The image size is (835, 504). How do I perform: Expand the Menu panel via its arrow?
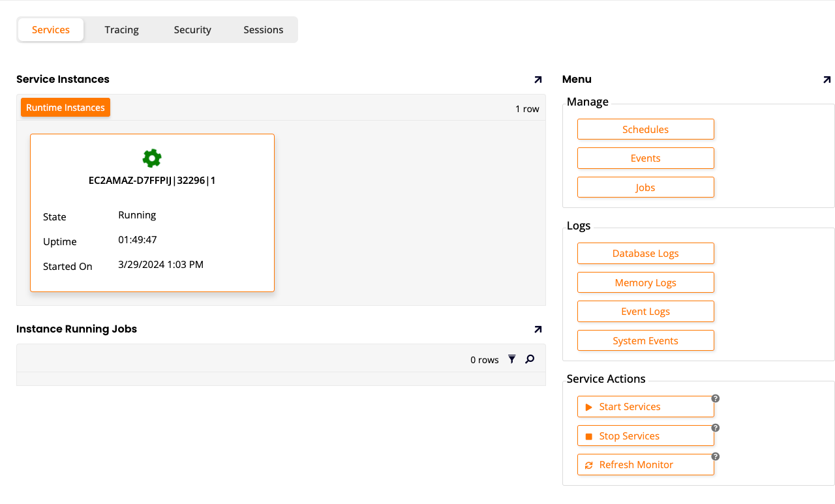point(827,80)
